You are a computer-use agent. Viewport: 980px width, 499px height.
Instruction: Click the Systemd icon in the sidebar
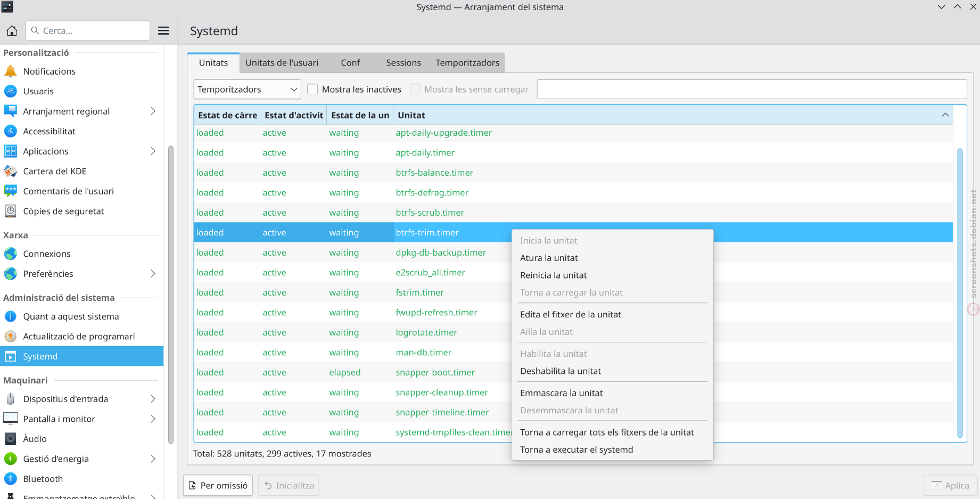click(11, 356)
